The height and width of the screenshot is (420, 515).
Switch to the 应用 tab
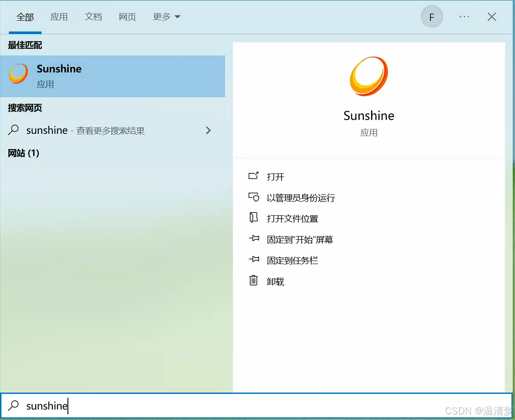pos(59,17)
